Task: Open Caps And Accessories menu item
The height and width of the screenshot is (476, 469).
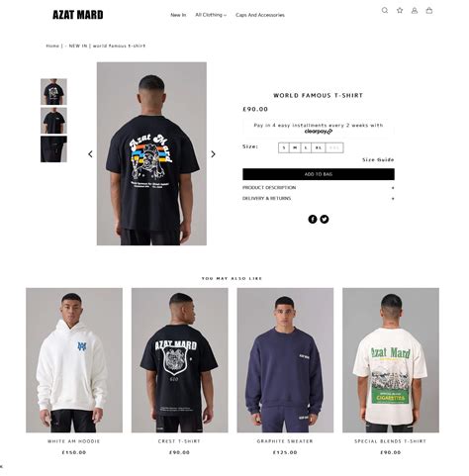Action: point(260,15)
